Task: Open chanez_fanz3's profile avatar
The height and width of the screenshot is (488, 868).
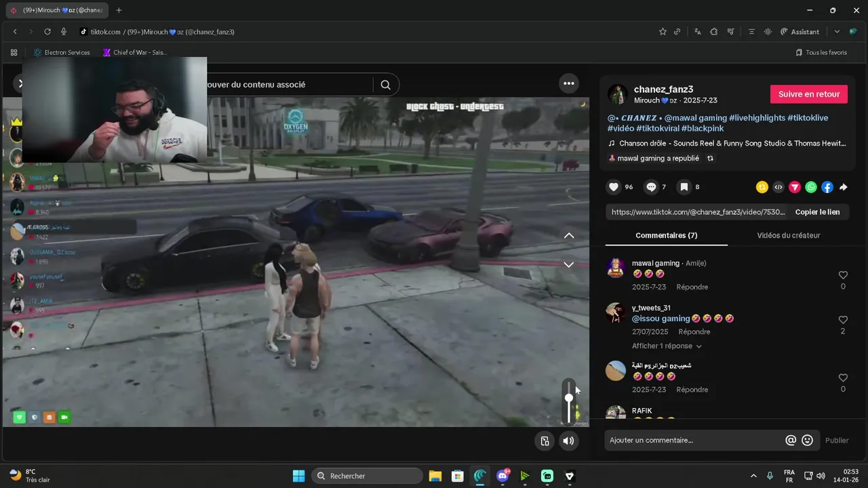Action: (617, 94)
